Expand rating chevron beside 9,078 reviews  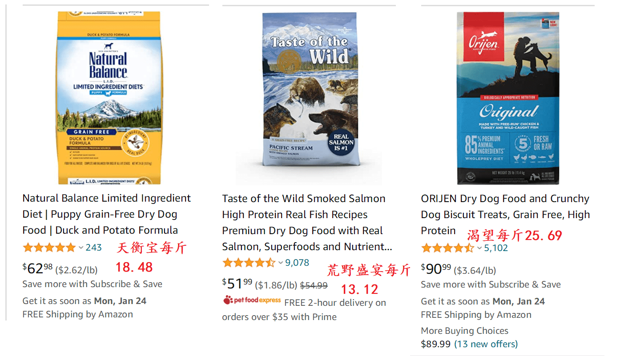(x=281, y=263)
